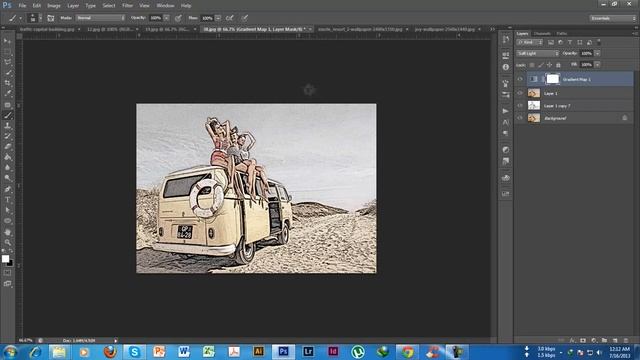The height and width of the screenshot is (360, 640).
Task: Open the tool preset picker arrow
Action: (x=21, y=18)
